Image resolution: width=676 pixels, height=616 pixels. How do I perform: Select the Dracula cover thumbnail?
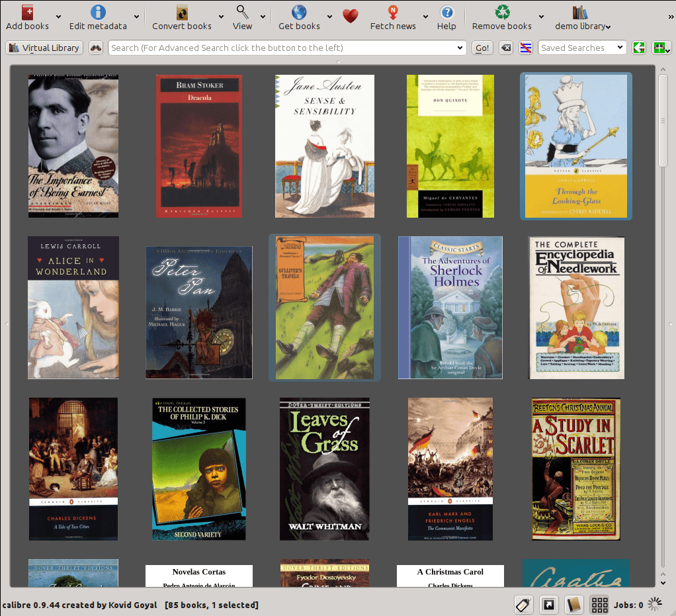tap(198, 146)
